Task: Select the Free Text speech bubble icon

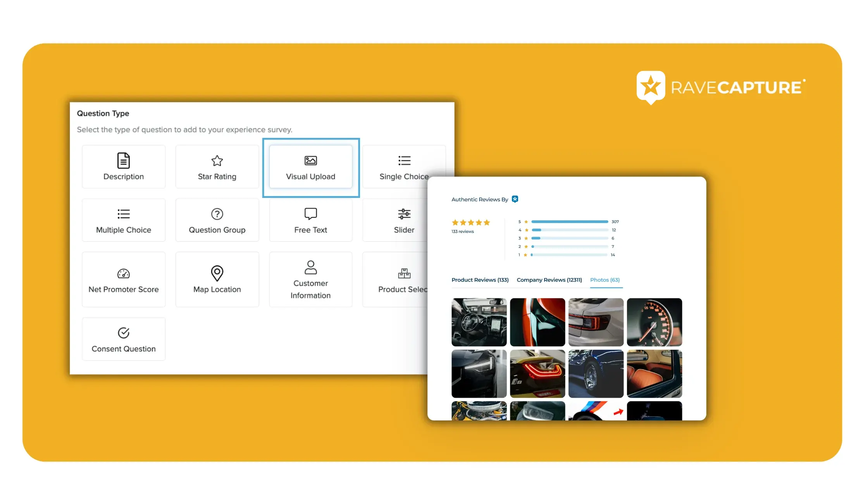Action: pos(310,214)
